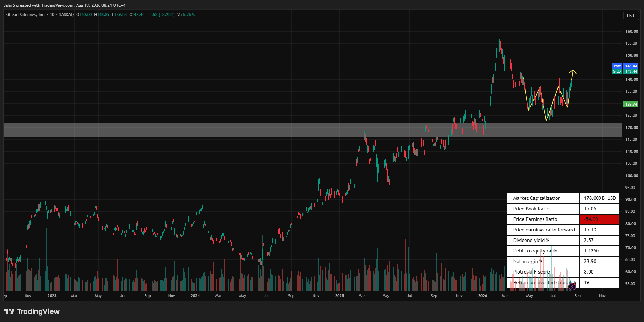The width and height of the screenshot is (644, 322).
Task: Click the 2025 label on time axis
Action: [x=339, y=296]
